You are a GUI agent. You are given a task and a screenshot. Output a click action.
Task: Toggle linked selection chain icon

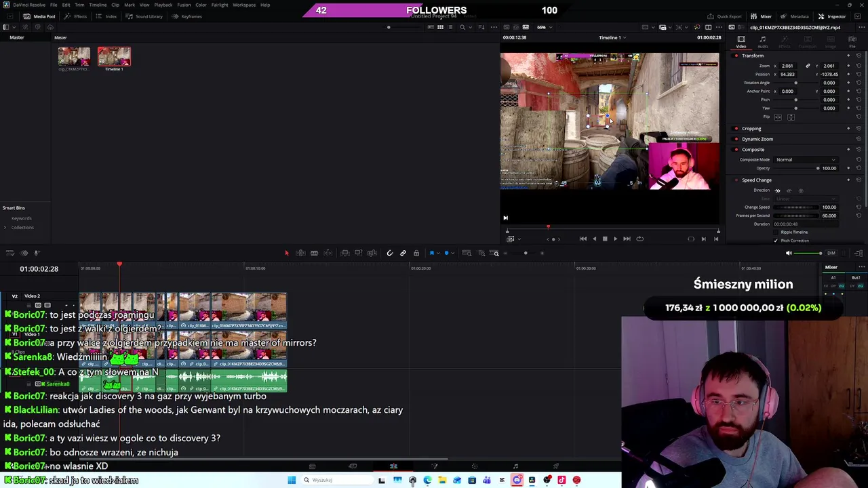coord(403,253)
